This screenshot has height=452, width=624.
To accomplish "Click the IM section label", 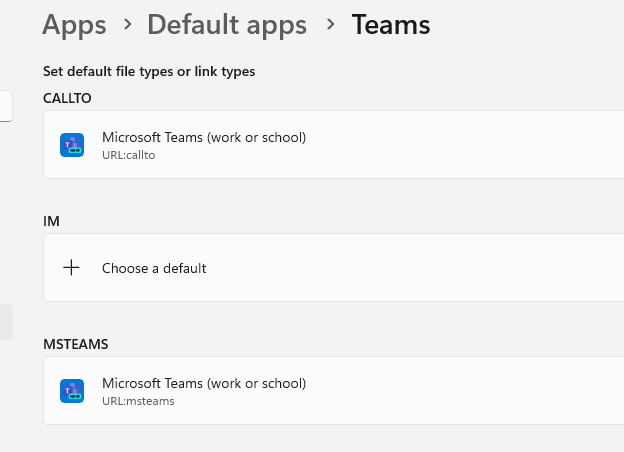I will click(51, 221).
